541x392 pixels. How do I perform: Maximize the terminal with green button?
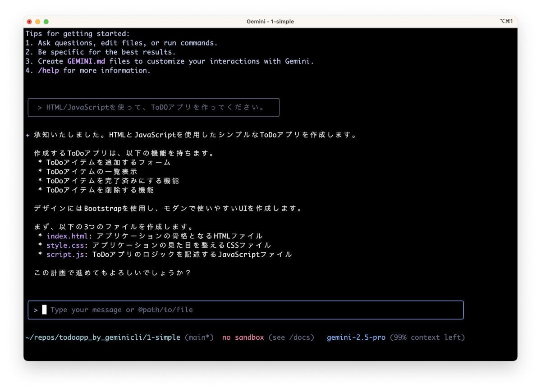point(46,22)
